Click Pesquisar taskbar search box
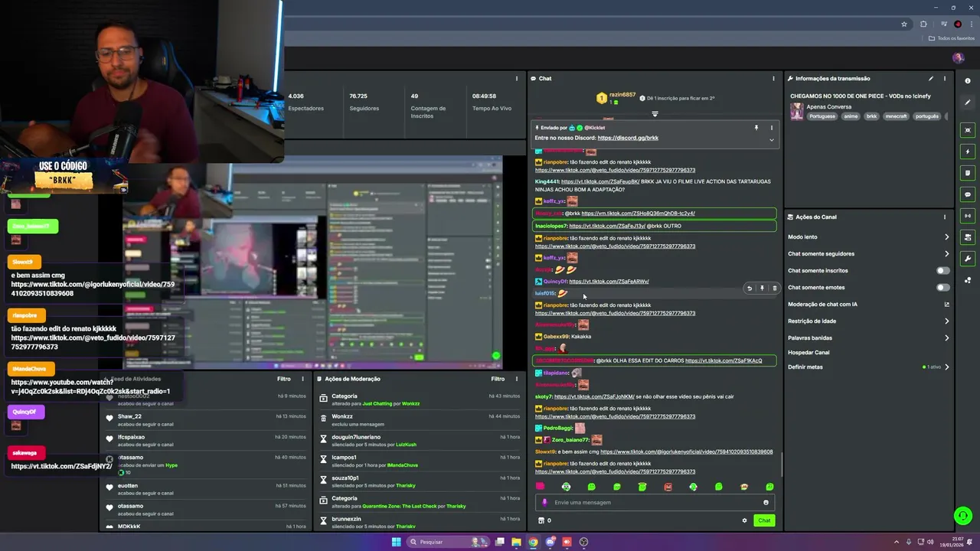The width and height of the screenshot is (980, 551). click(449, 542)
